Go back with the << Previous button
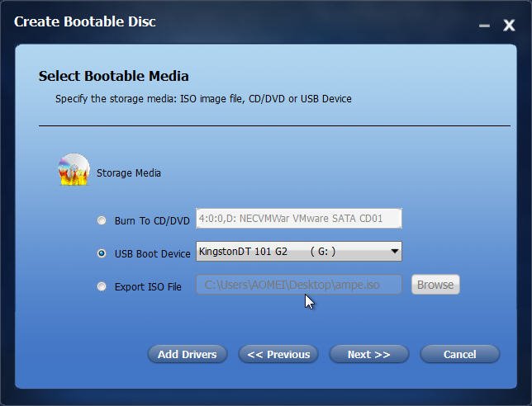532x406 pixels. [x=278, y=354]
